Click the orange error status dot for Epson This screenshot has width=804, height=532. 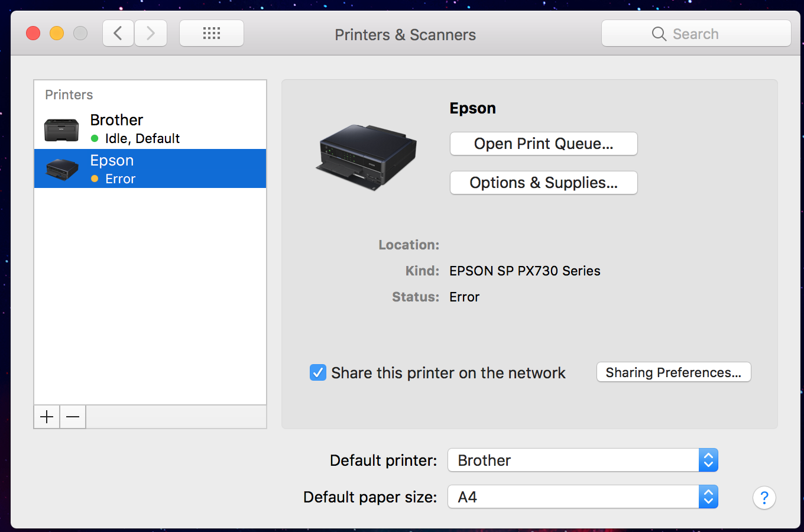[x=95, y=179]
